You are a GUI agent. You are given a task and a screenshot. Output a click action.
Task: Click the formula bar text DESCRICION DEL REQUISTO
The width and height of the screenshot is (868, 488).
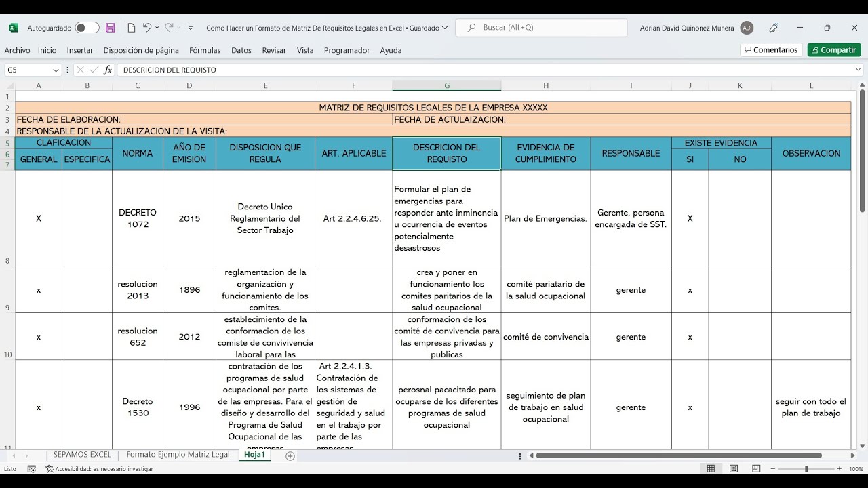170,70
